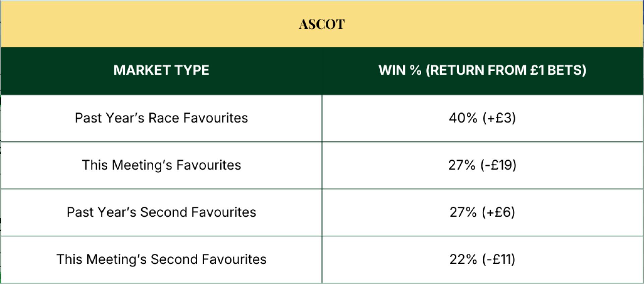Click 27% in Past Year's Second Favourites row
This screenshot has height=284, width=644.
tap(463, 212)
